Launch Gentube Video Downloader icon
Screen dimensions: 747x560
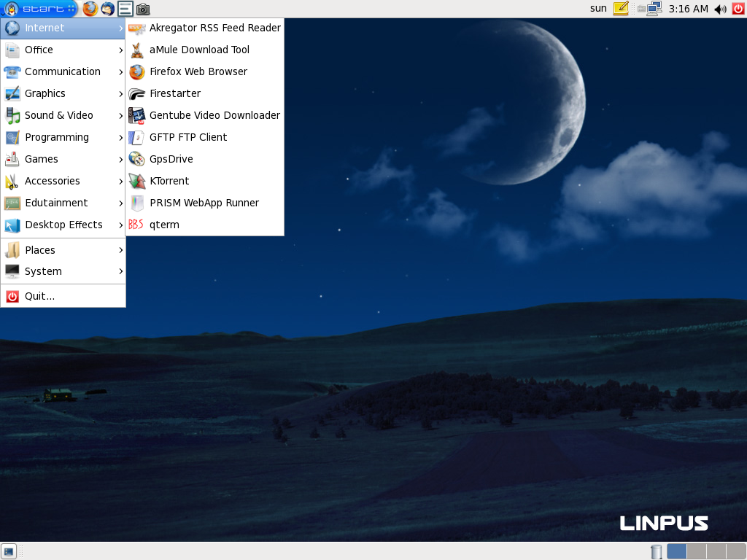tap(136, 116)
